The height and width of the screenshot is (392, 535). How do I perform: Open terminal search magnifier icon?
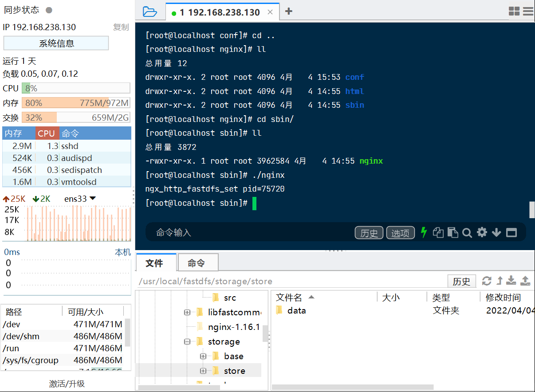[467, 232]
